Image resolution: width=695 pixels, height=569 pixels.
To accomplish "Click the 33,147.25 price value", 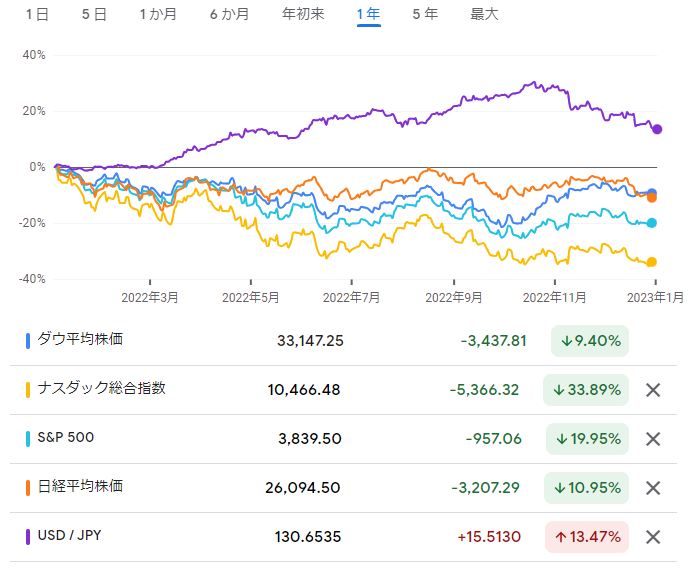I will [x=310, y=341].
